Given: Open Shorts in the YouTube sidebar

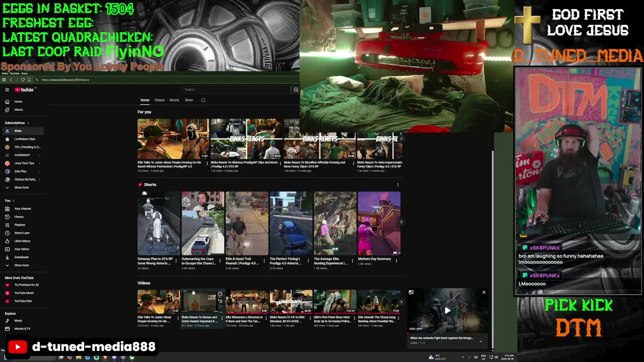Looking at the screenshot, I should point(23,110).
